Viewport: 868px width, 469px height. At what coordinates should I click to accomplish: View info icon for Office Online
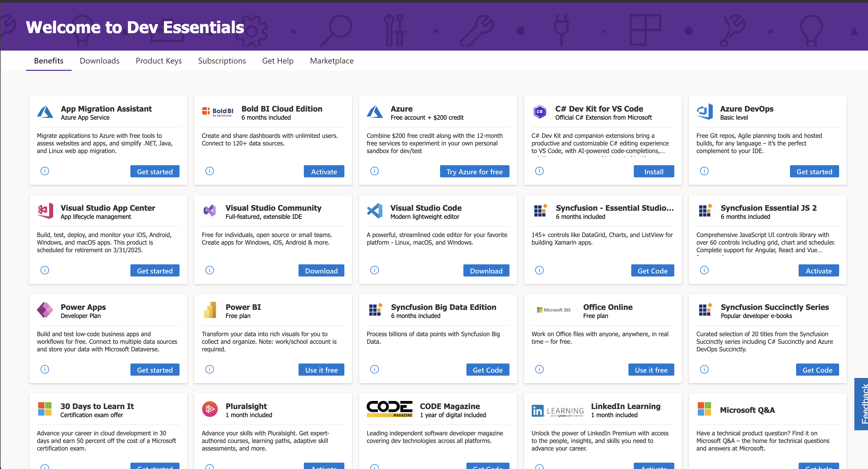coord(540,370)
